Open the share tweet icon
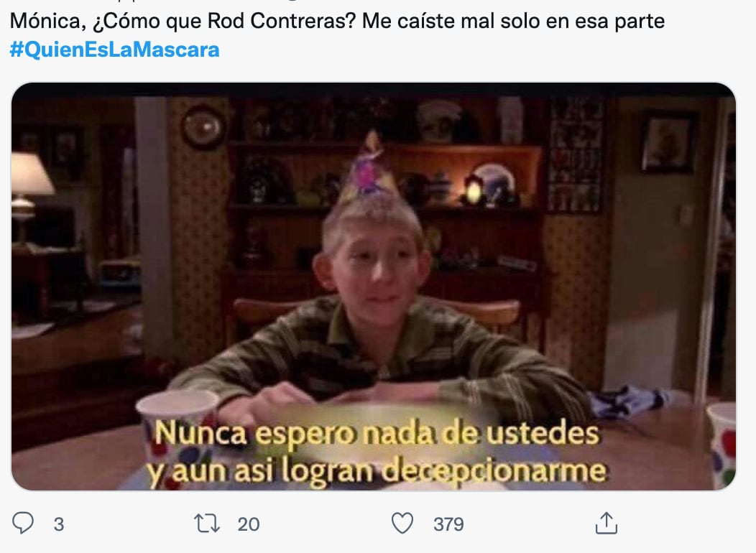 (x=606, y=523)
